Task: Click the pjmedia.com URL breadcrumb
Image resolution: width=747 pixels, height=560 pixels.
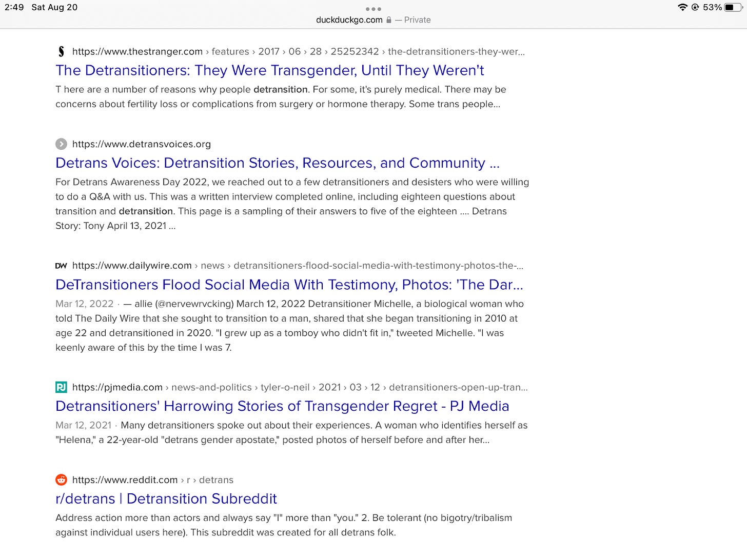Action: [300, 387]
